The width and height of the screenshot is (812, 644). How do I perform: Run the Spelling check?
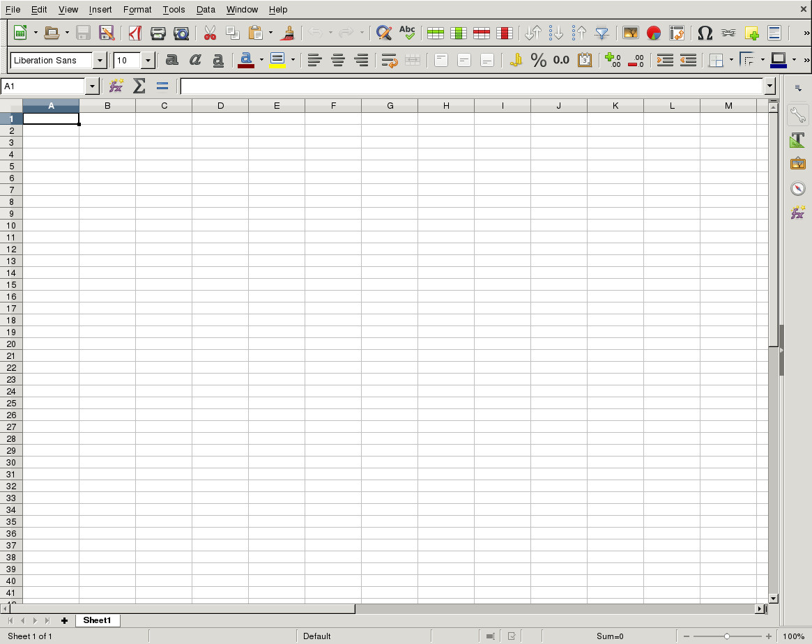[x=407, y=33]
